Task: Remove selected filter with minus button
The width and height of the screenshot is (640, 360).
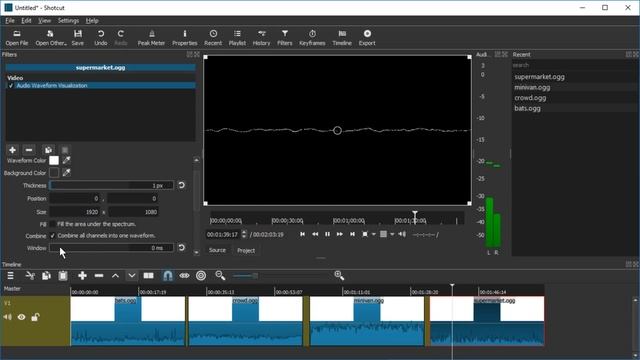Action: click(x=29, y=150)
